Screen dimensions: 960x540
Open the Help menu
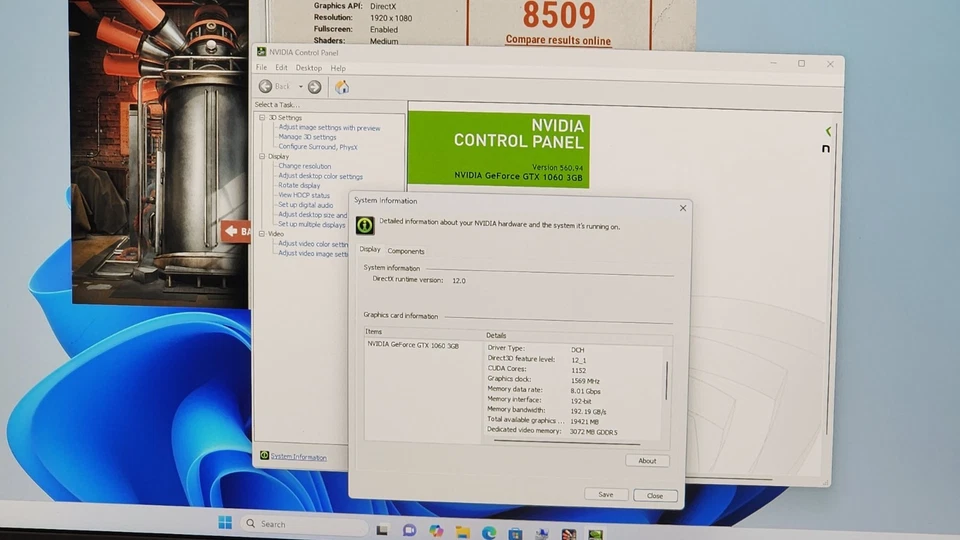click(x=338, y=68)
